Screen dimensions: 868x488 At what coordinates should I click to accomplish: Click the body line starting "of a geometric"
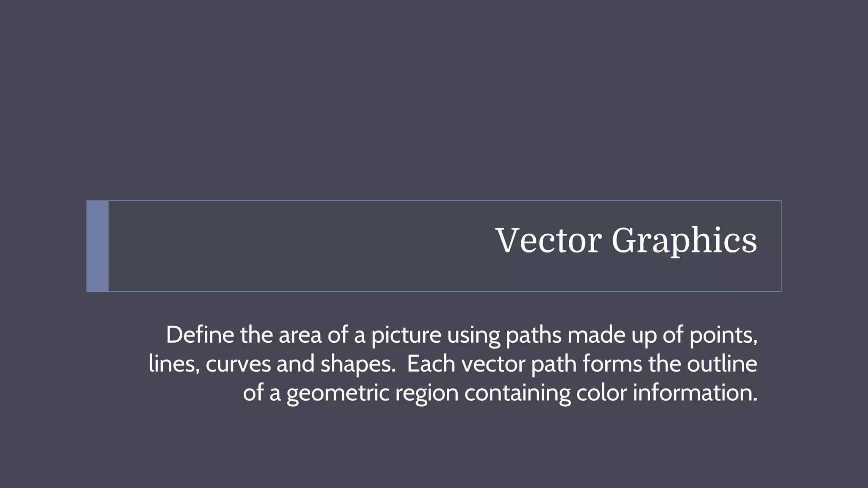[500, 393]
